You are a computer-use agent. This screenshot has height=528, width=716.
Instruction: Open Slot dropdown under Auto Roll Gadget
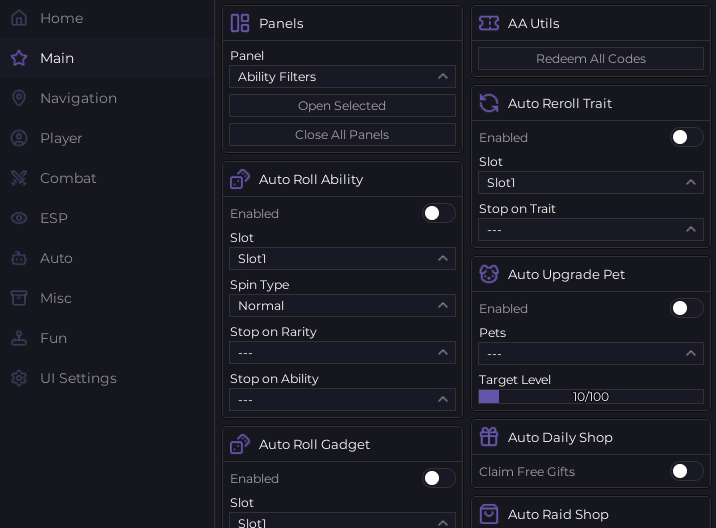[x=342, y=521]
